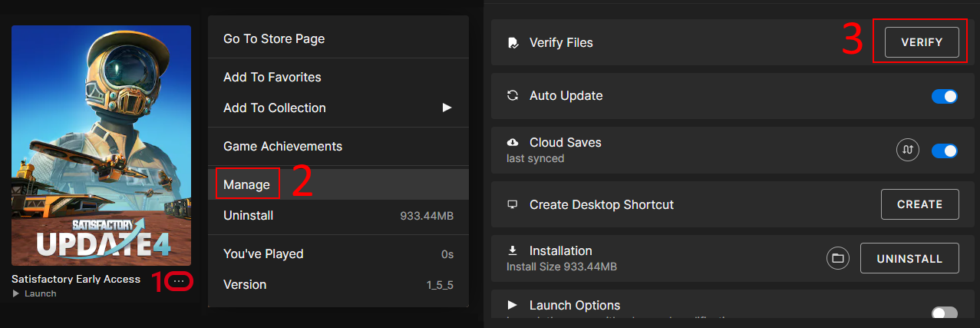Viewport: 980px width, 328px height.
Task: Click the Verify Files document icon
Action: 513,43
